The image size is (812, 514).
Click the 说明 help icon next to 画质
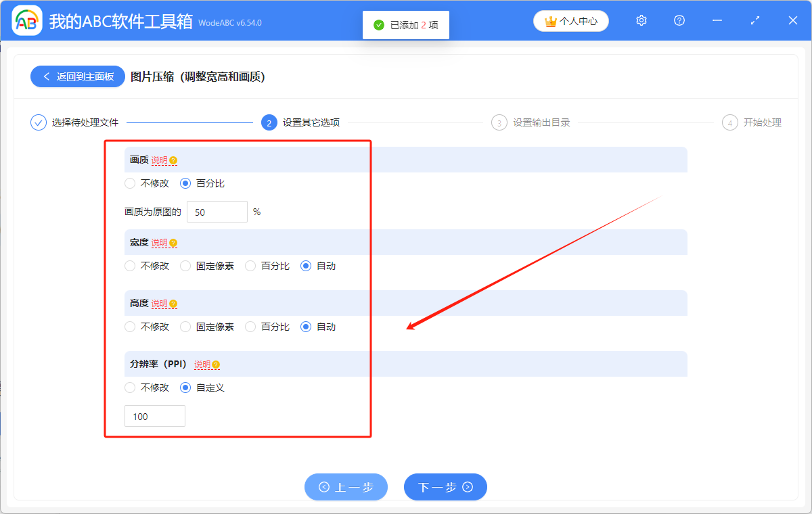[x=174, y=160]
